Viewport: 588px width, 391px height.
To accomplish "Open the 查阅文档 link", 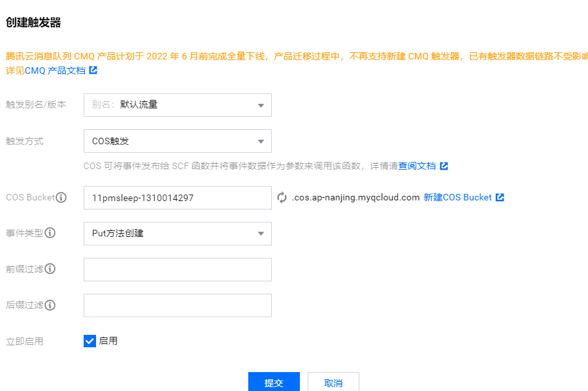I will [417, 166].
